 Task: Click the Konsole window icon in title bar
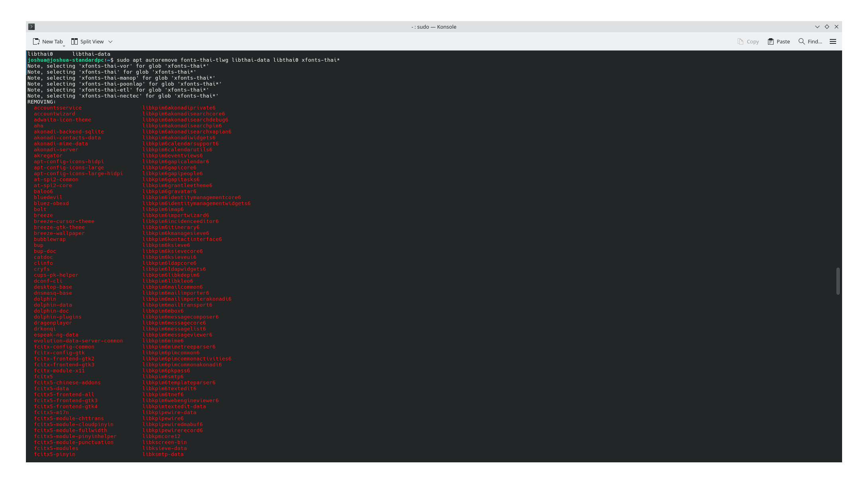32,27
